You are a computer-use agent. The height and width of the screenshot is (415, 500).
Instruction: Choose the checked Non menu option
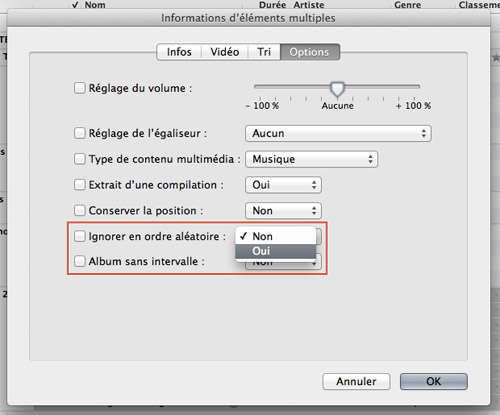tap(276, 236)
